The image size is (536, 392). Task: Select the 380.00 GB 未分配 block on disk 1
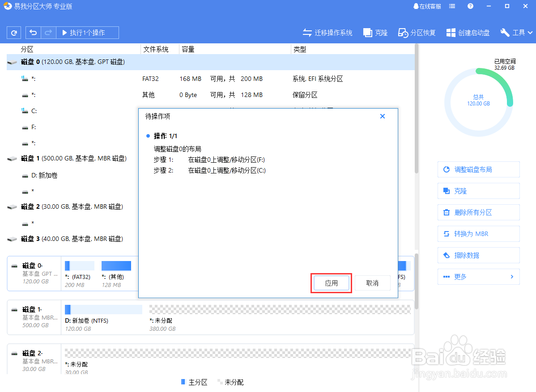[x=280, y=318]
